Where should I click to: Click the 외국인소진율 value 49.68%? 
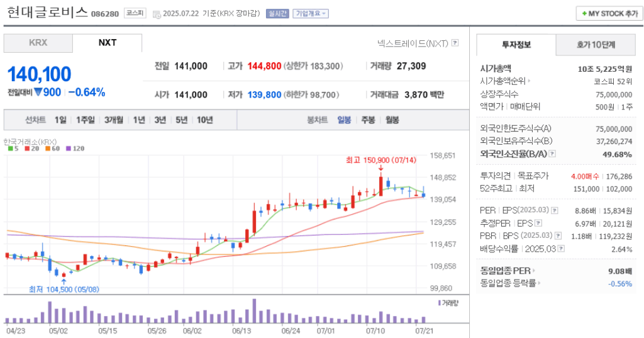[618, 154]
